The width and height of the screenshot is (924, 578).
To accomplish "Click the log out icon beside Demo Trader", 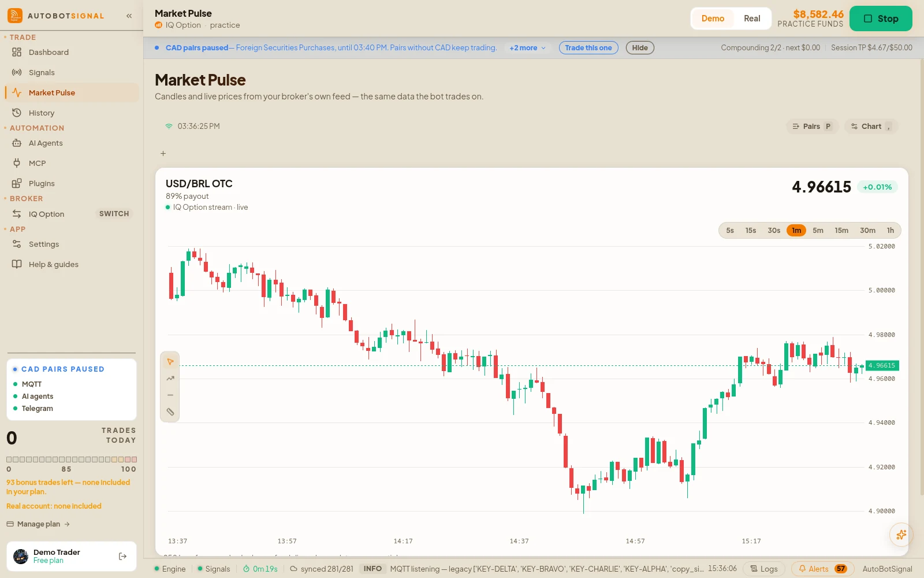I will pos(122,556).
